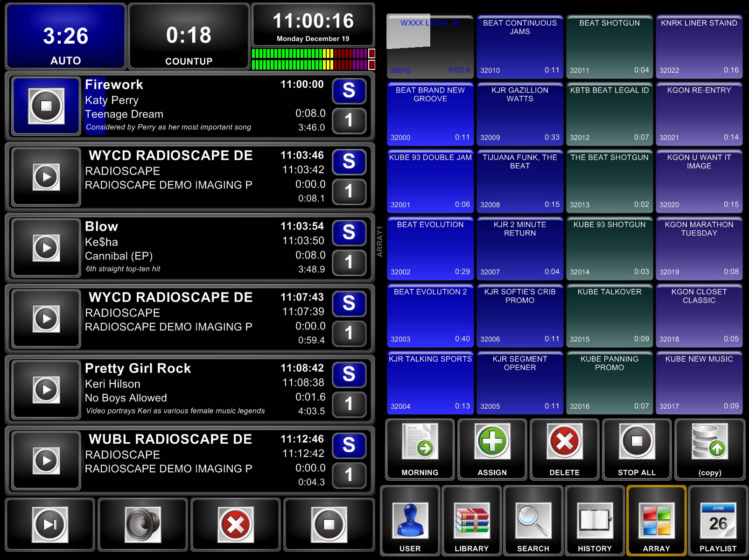
Task: Toggle S button on 11:03:46 WYCD row
Action: 349,161
